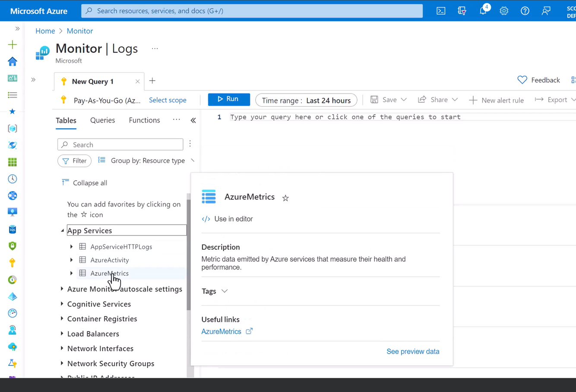The height and width of the screenshot is (392, 576).
Task: Open portal settings gear
Action: pos(504,11)
